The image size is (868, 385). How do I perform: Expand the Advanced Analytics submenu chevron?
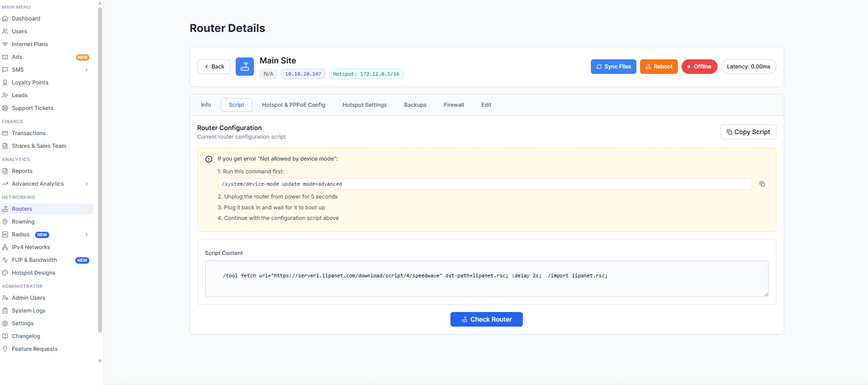click(87, 184)
